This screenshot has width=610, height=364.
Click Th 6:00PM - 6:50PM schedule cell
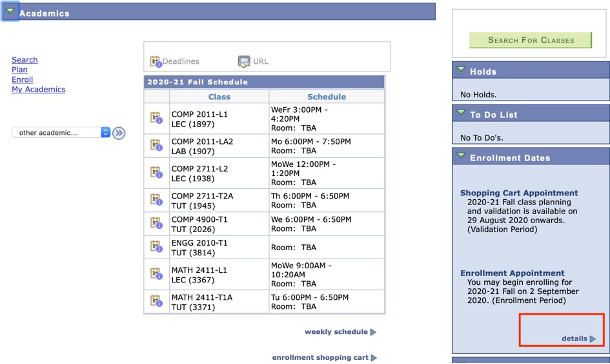[x=327, y=201]
